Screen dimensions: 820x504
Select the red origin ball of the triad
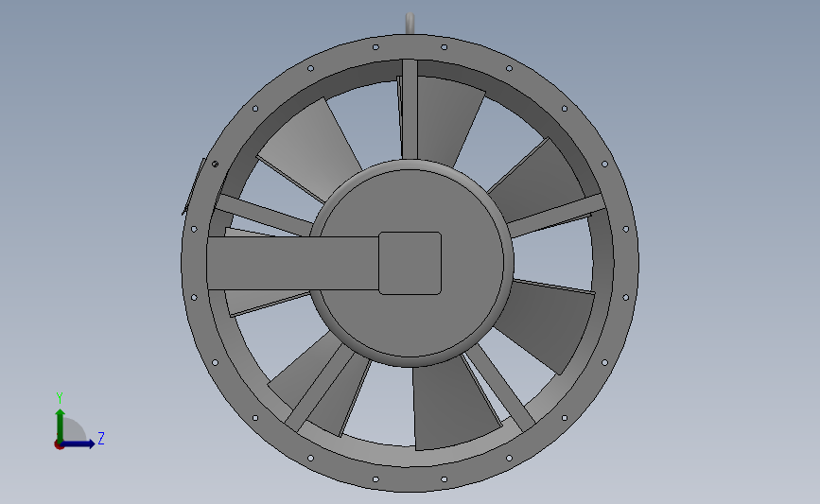(x=59, y=445)
